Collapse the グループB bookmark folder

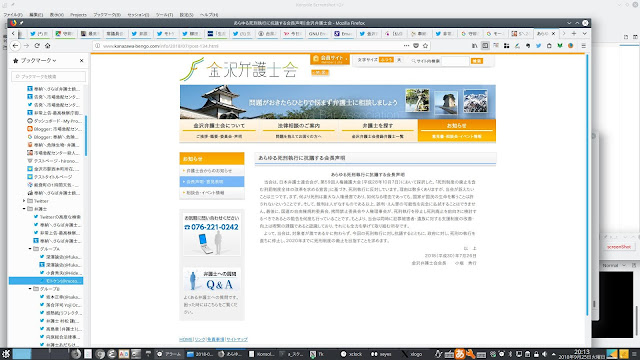(x=30, y=289)
